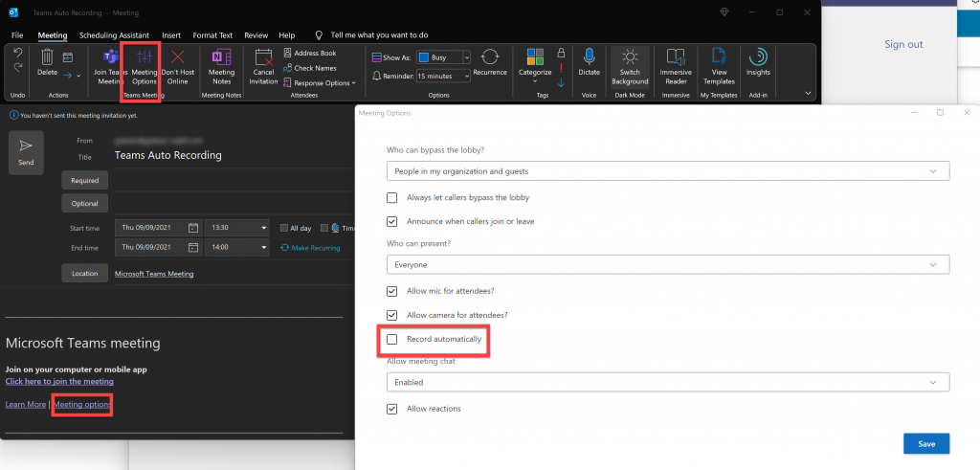Viewport: 980px width, 470px height.
Task: Click the Required attendees button
Action: click(85, 181)
